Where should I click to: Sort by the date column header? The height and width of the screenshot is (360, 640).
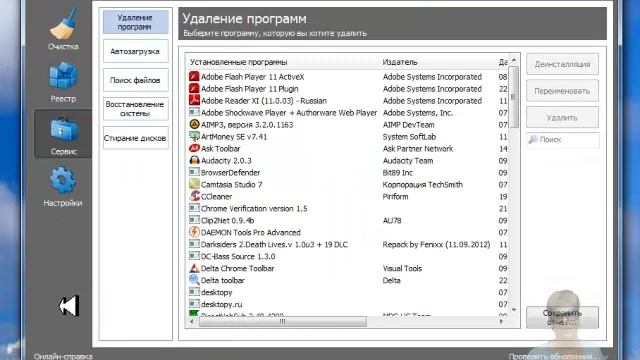[x=502, y=62]
